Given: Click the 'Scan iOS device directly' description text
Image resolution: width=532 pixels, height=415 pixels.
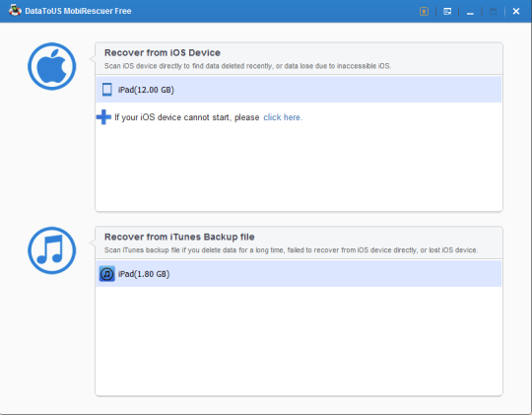Looking at the screenshot, I should [x=247, y=66].
